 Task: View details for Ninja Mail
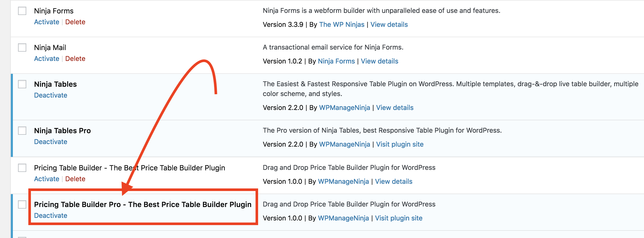pyautogui.click(x=379, y=61)
